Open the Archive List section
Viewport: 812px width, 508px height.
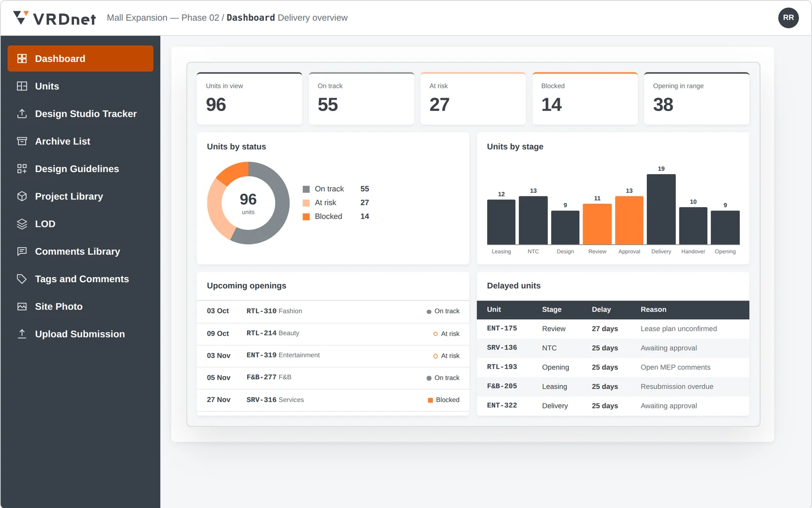pyautogui.click(x=80, y=141)
